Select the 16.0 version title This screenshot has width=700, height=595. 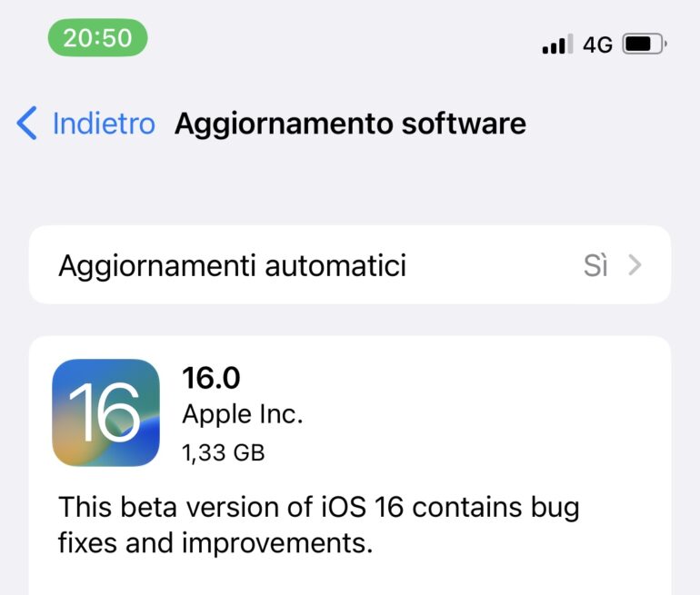click(211, 378)
